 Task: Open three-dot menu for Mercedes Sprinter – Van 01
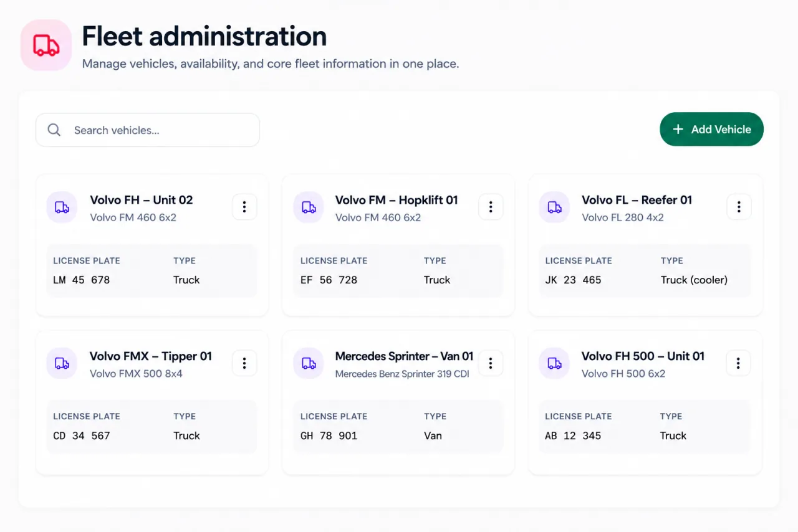pos(491,363)
